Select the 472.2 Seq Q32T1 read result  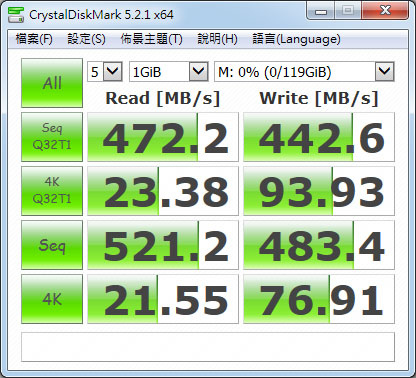coord(163,137)
